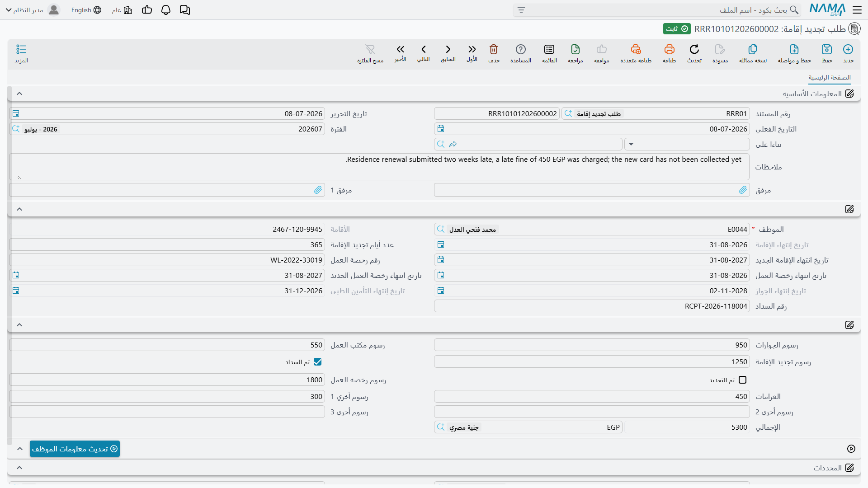This screenshot has height=488, width=868.
Task: Click the search filter options icon
Action: point(521,10)
